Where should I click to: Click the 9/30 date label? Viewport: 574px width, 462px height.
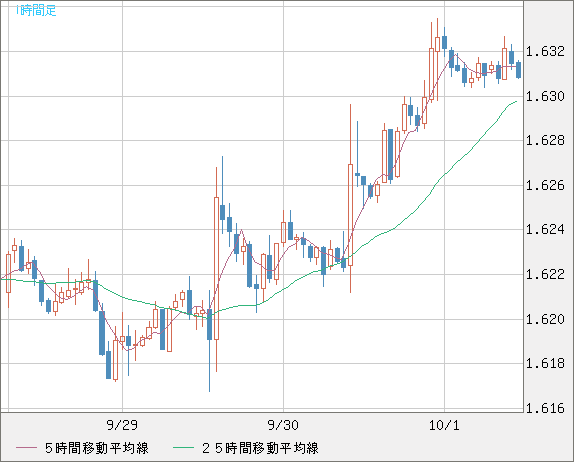pyautogui.click(x=283, y=425)
